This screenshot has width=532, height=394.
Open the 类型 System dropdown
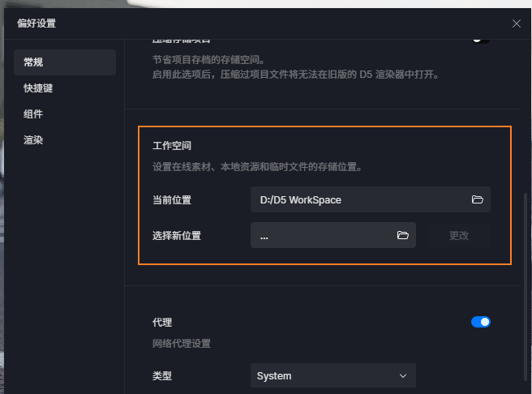(332, 375)
